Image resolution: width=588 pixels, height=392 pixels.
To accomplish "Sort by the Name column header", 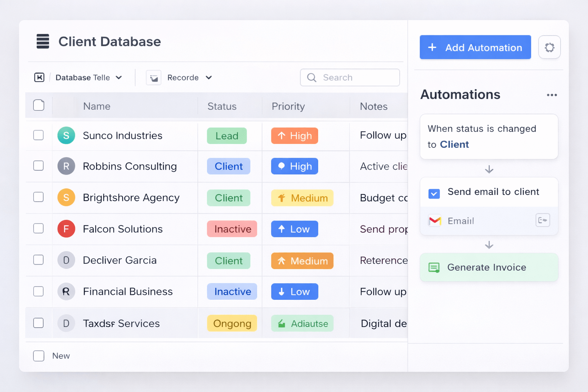I will 97,106.
